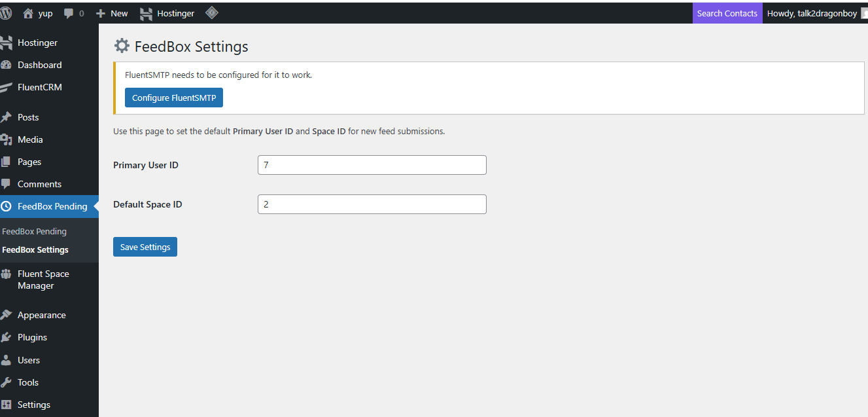Click the Primary User ID field
Image resolution: width=868 pixels, height=417 pixels.
click(x=372, y=165)
